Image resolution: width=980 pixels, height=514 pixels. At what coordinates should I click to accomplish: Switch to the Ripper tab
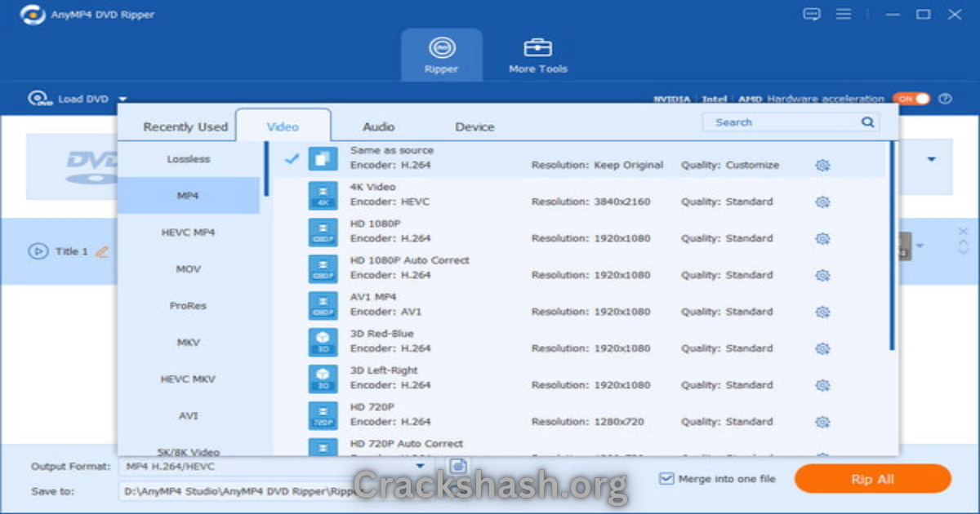pyautogui.click(x=442, y=55)
